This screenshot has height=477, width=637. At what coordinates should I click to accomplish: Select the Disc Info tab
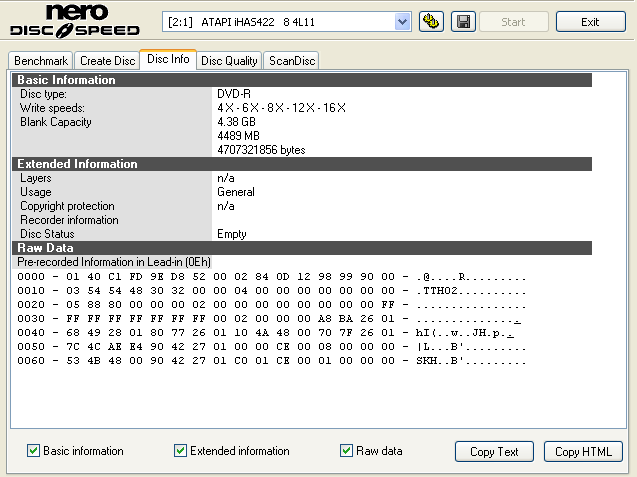click(x=168, y=59)
